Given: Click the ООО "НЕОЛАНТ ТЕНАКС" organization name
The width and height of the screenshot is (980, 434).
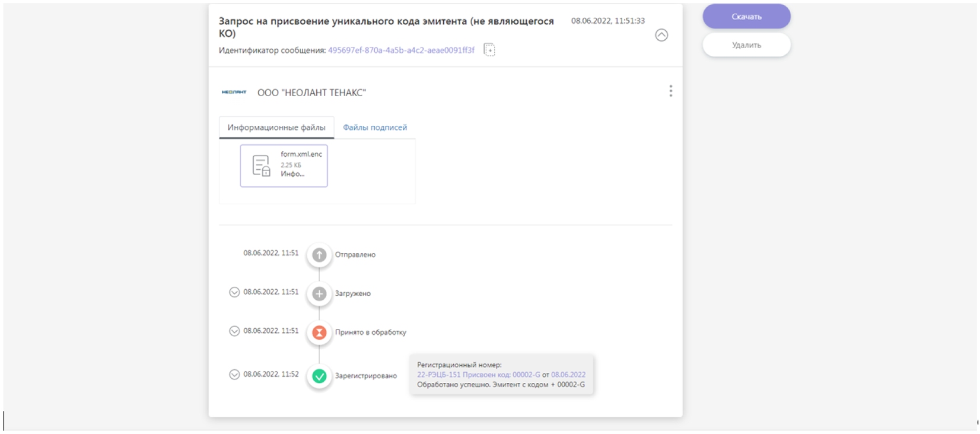Looking at the screenshot, I should pyautogui.click(x=311, y=93).
